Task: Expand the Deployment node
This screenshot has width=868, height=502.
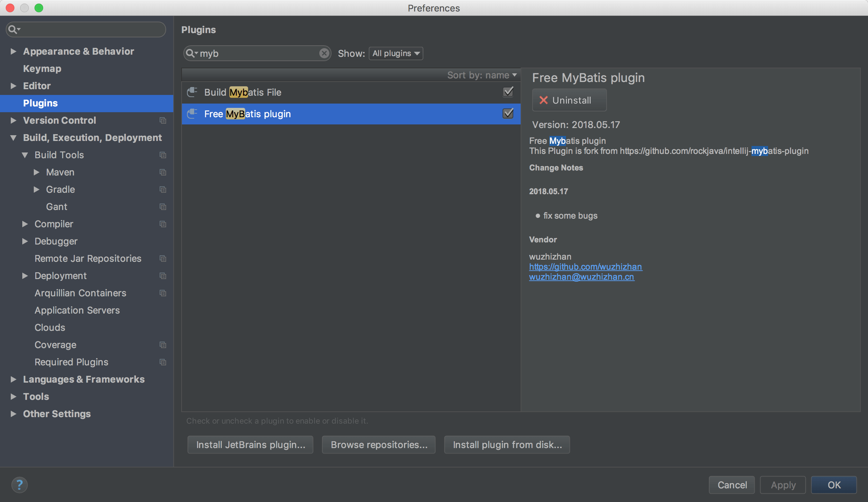Action: point(25,276)
